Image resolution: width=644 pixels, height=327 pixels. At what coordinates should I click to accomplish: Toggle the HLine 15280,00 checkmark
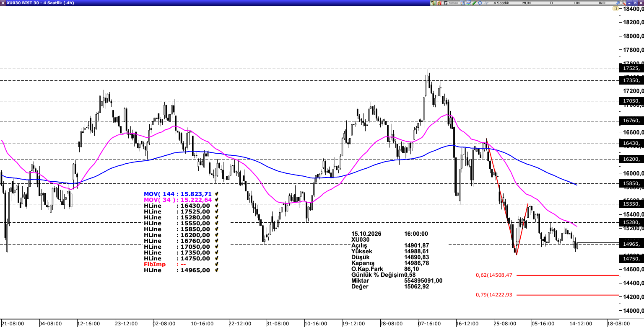(x=216, y=217)
